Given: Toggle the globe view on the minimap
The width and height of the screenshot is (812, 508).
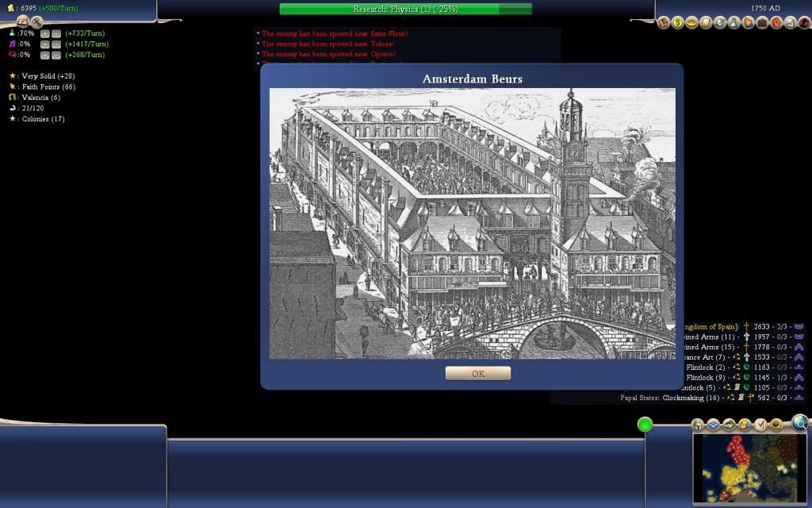Looking at the screenshot, I should 696,425.
